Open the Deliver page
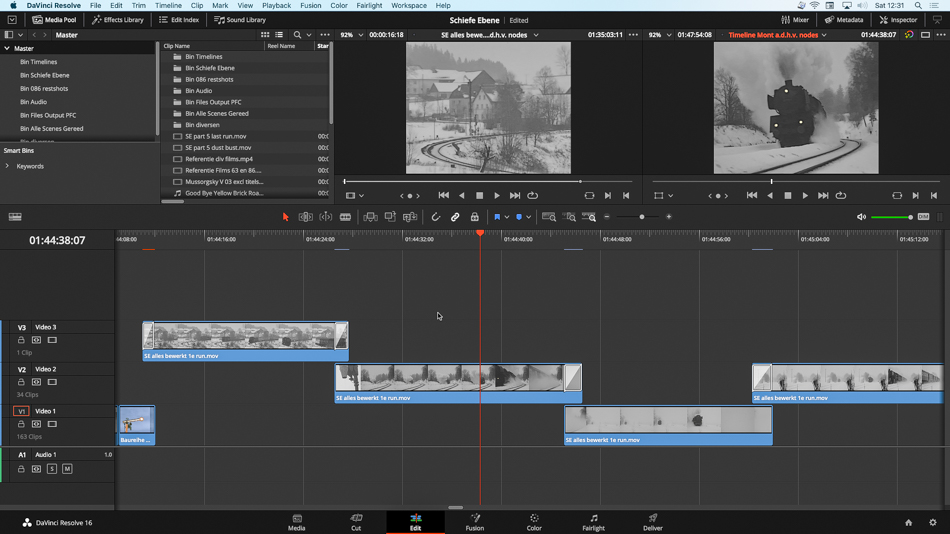950x534 pixels. (652, 522)
